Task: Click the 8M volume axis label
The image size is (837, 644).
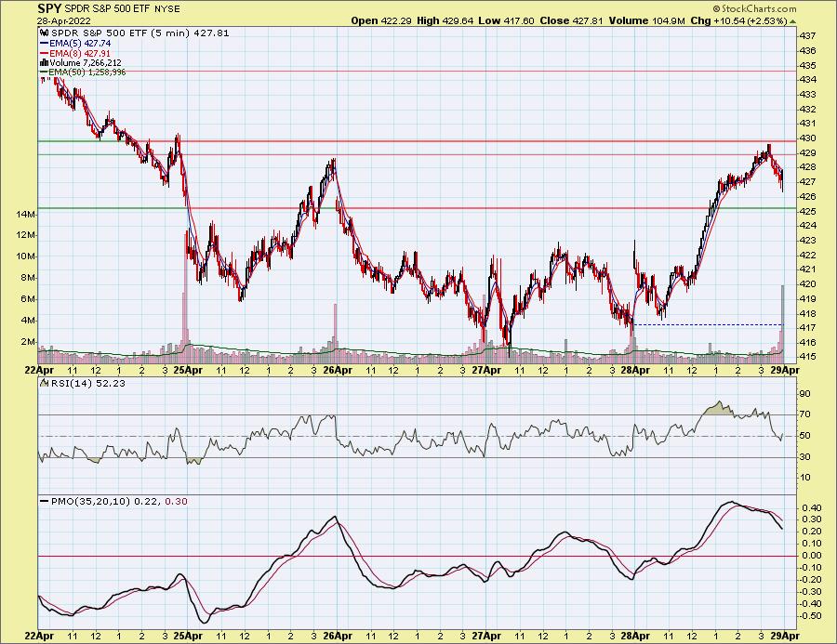Action: pyautogui.click(x=28, y=278)
